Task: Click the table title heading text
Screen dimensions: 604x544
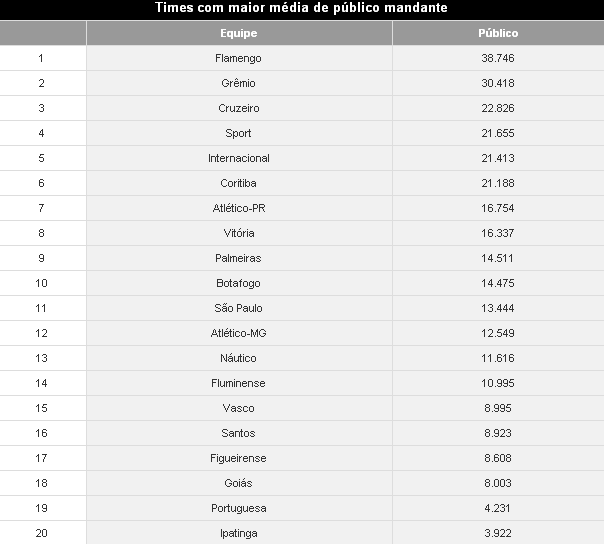Action: pos(301,8)
